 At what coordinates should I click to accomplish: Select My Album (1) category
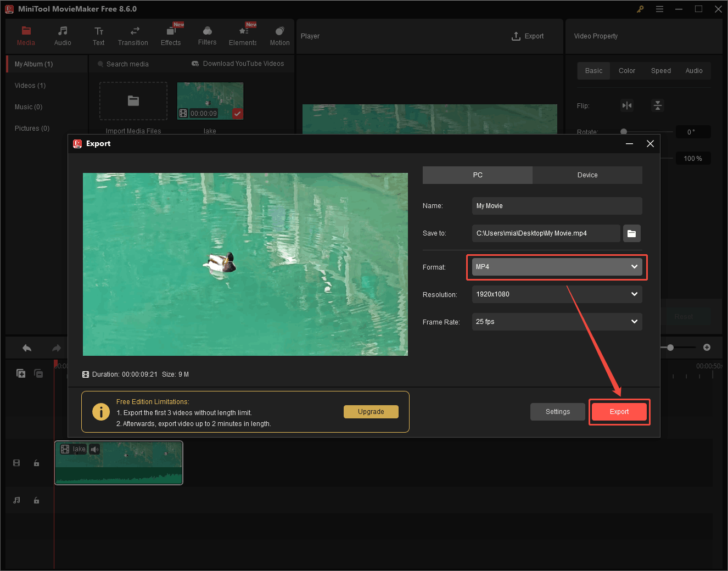click(47, 64)
